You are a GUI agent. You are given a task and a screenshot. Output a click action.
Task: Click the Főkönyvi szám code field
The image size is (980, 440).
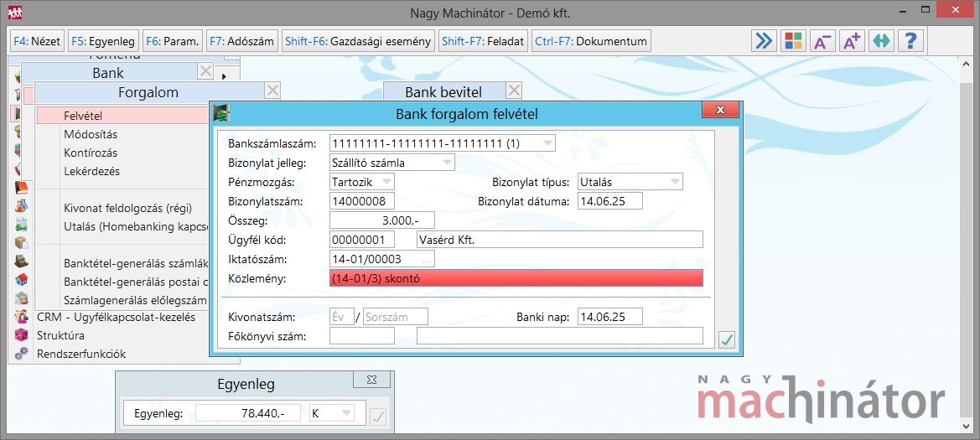pos(362,335)
